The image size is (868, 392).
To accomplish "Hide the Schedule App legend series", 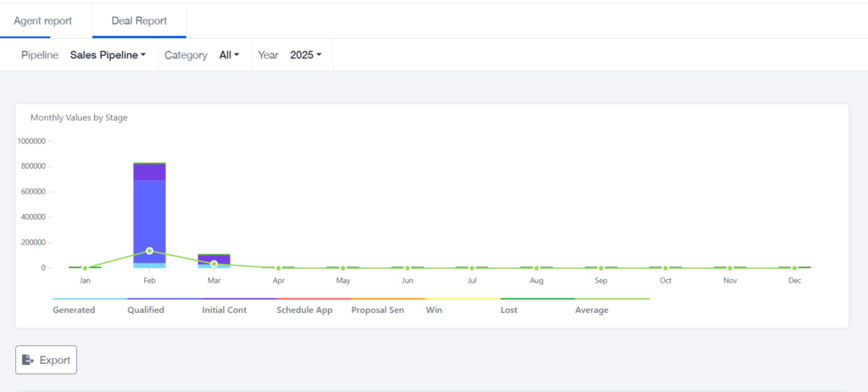I will click(x=304, y=310).
